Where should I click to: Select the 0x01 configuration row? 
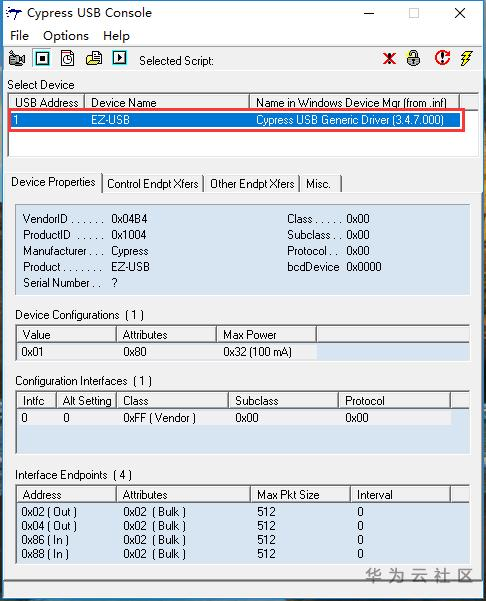(x=167, y=351)
